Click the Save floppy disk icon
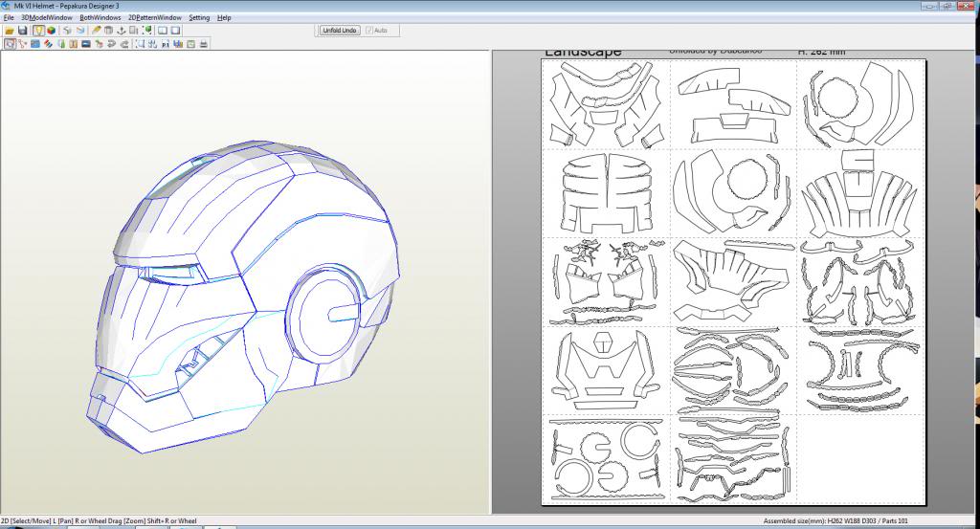This screenshot has height=529, width=980. (22, 31)
